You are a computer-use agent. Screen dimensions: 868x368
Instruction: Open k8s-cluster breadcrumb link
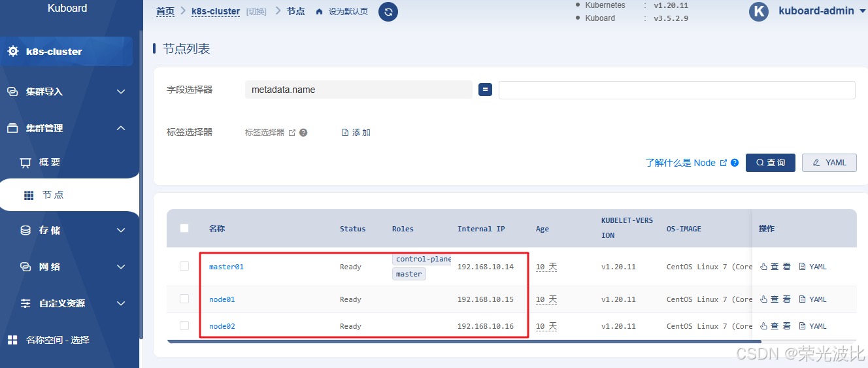216,12
